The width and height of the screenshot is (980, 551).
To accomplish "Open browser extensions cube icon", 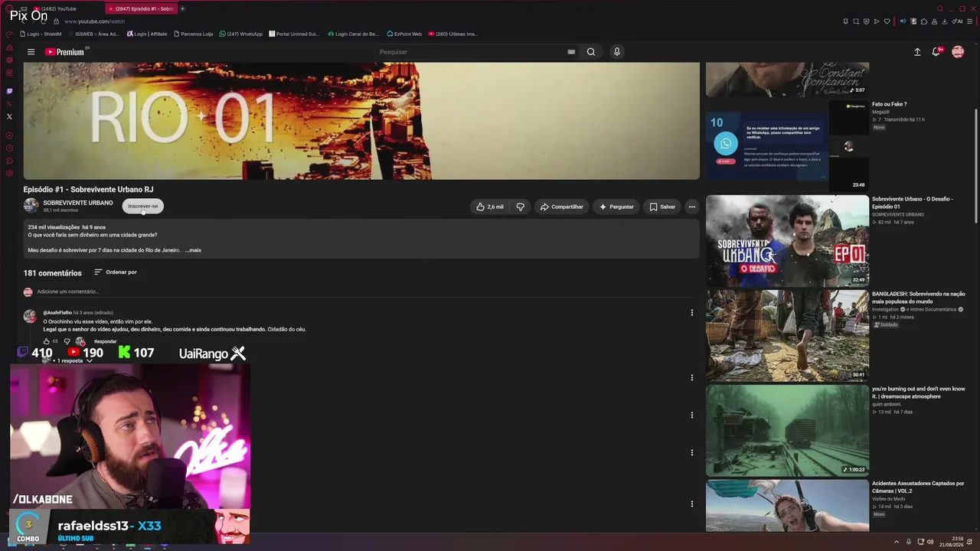I will click(923, 21).
